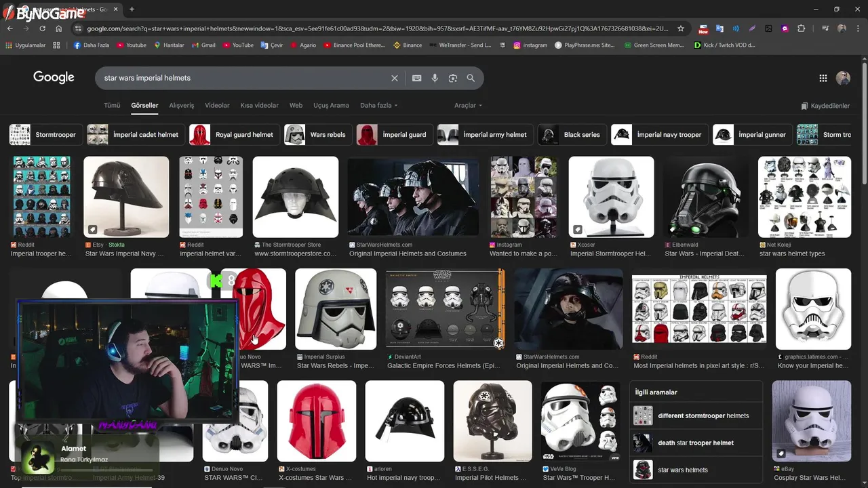This screenshot has width=868, height=488.
Task: Open the Agario bookmark
Action: click(302, 45)
